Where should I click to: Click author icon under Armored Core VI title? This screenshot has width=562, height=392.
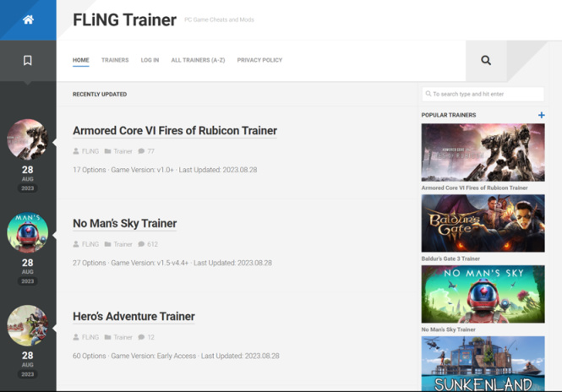click(76, 151)
